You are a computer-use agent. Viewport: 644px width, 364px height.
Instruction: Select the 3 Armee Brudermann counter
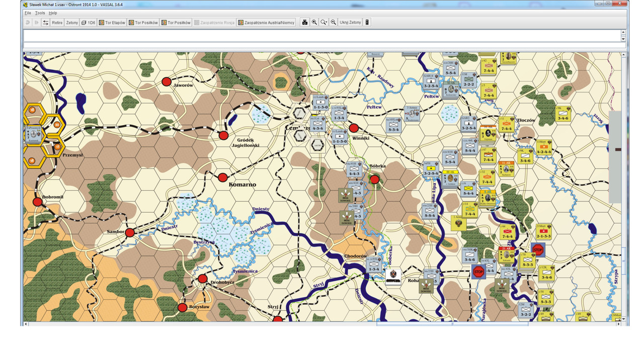pyautogui.click(x=413, y=114)
